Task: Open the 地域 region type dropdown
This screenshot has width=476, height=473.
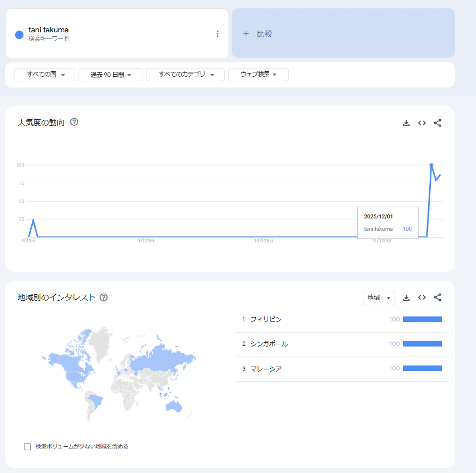Action: pos(378,298)
